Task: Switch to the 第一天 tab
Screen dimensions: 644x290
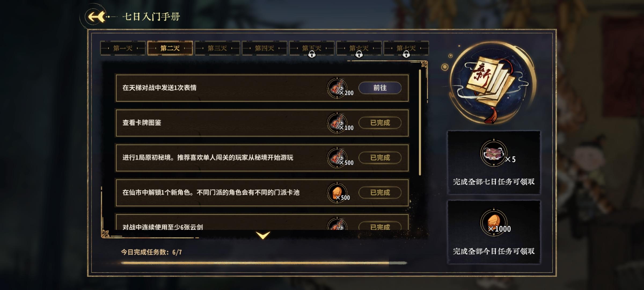Action: click(123, 48)
